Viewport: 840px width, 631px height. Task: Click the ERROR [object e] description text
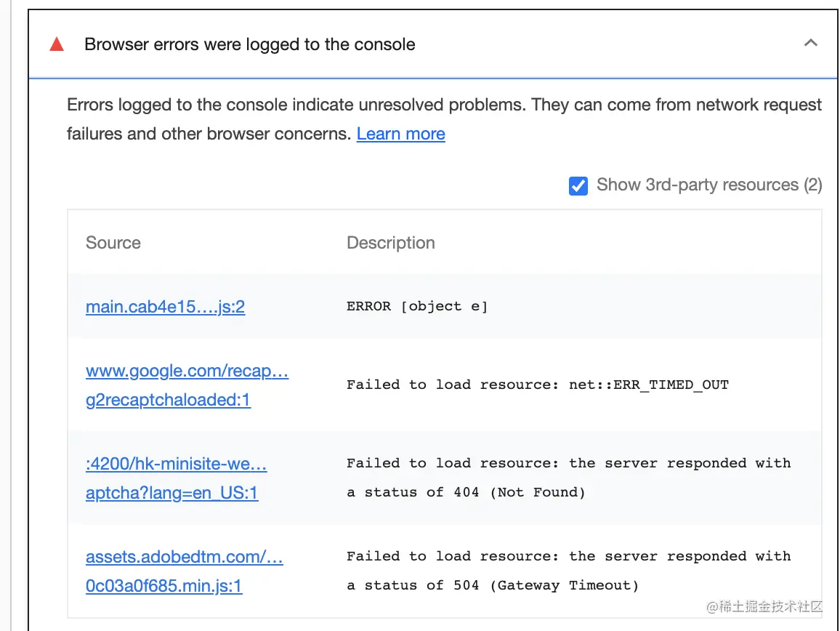point(418,306)
